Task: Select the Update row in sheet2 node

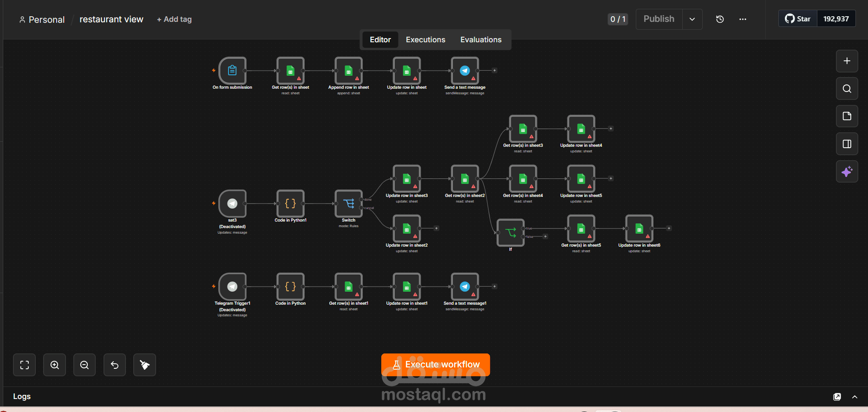Action: coord(406,229)
